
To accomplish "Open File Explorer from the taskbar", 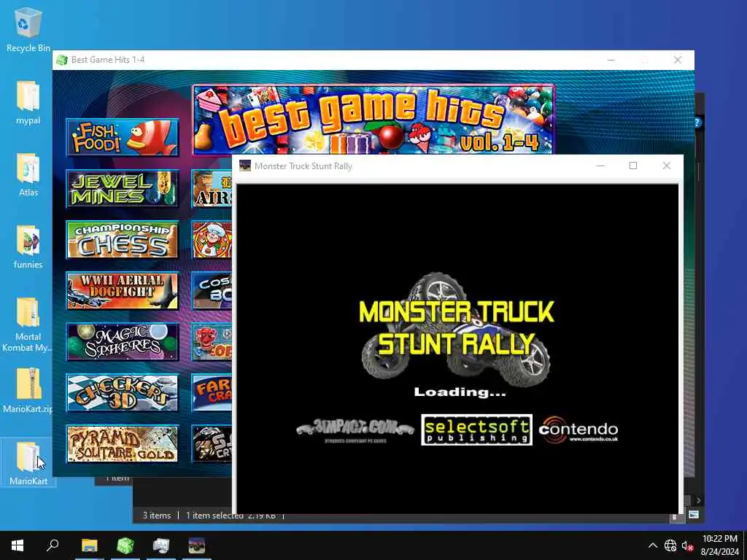I will (89, 545).
